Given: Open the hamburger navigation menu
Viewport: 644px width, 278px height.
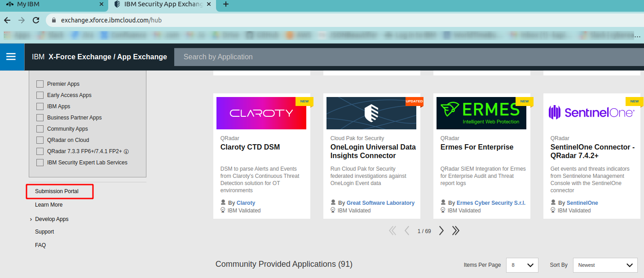Looking at the screenshot, I should pyautogui.click(x=11, y=57).
